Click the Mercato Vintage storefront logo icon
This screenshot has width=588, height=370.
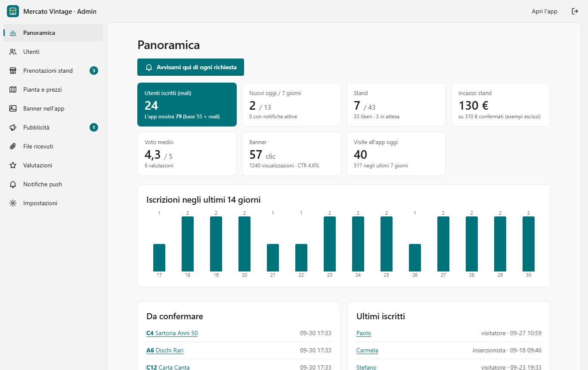pos(13,11)
